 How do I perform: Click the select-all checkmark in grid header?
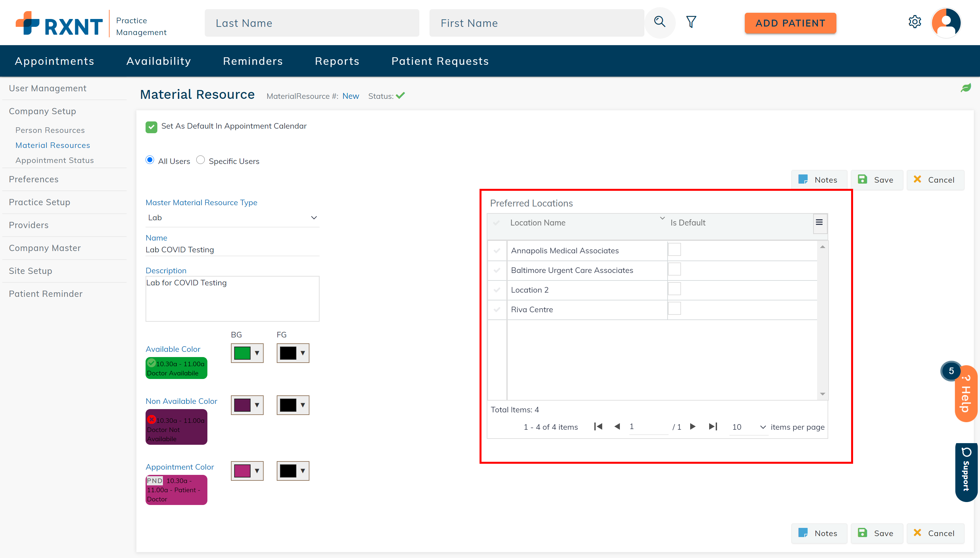496,223
